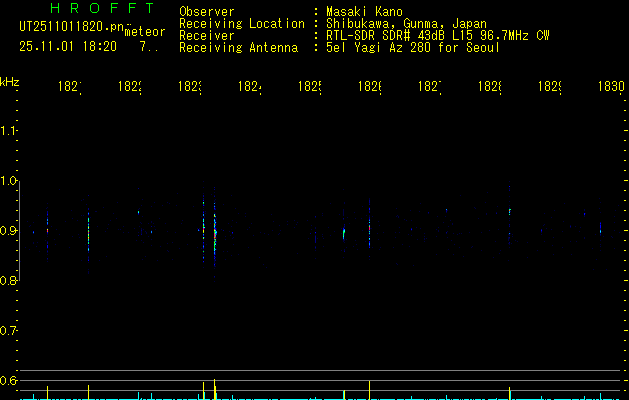The height and width of the screenshot is (400, 629).
Task: Click the Receiving Location label
Action: (x=242, y=24)
